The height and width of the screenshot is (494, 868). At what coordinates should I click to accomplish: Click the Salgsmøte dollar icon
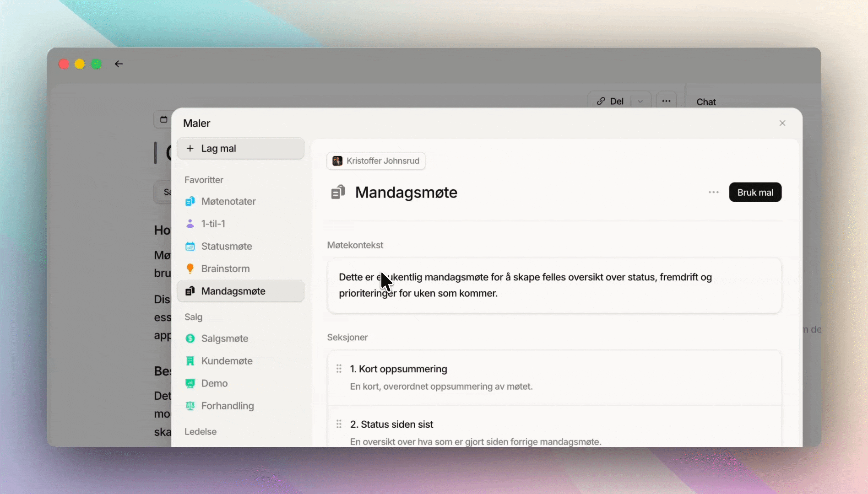190,338
